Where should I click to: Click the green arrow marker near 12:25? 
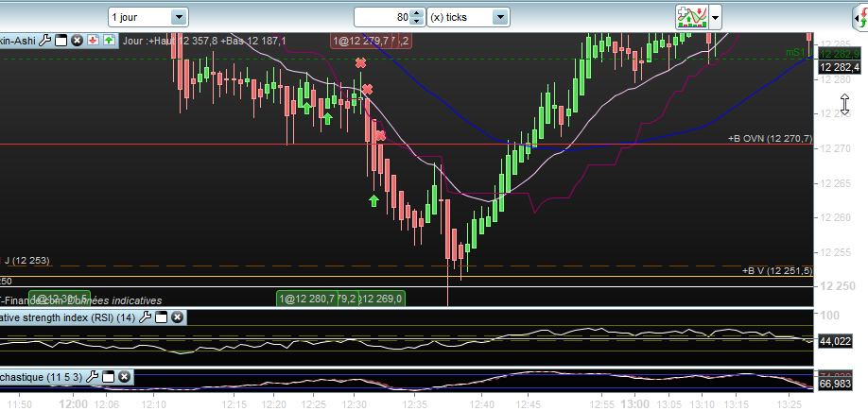[x=306, y=108]
